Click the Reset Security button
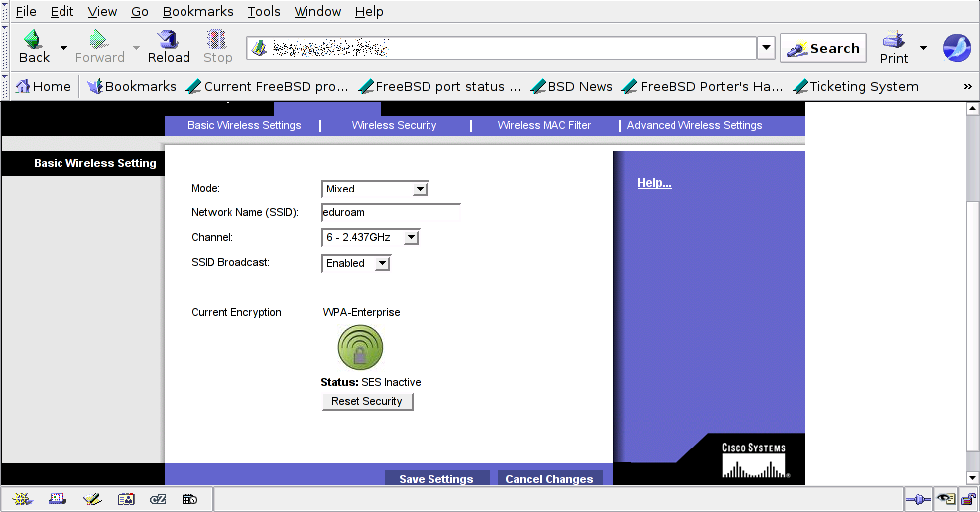980x512 pixels. tap(367, 402)
